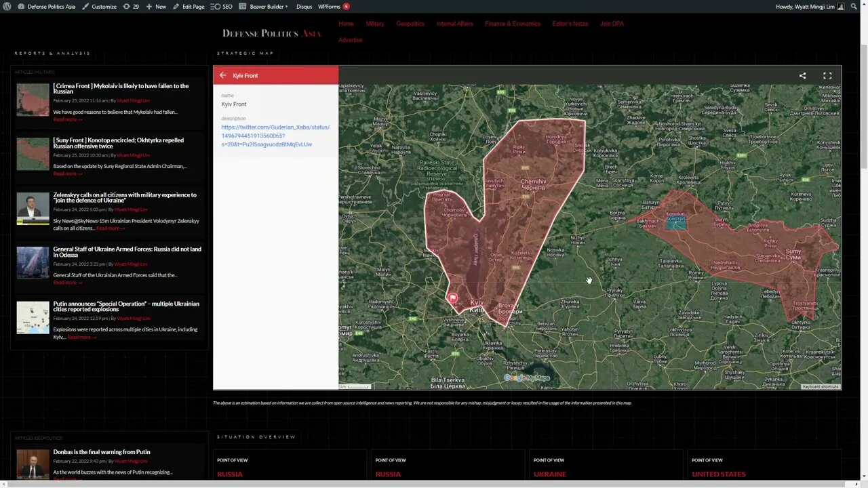The image size is (868, 488).
Task: Click the UNITED STATES point of view heading
Action: 719,474
